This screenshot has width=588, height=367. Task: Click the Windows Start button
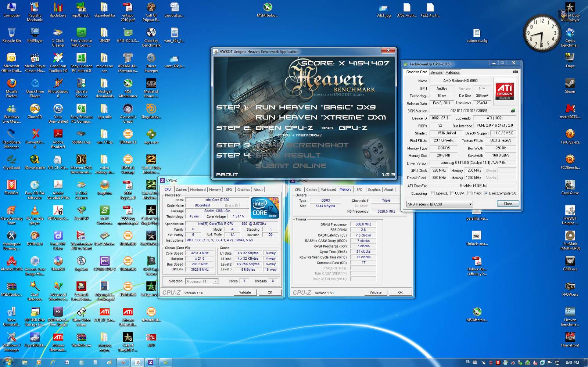point(7,362)
